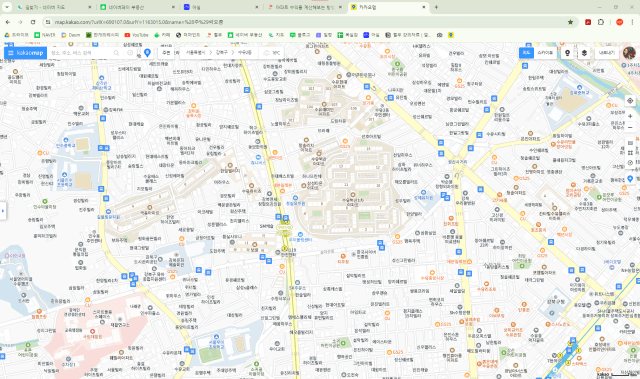640x379 pixels.
Task: Select the blue map view toggle
Action: (527, 53)
